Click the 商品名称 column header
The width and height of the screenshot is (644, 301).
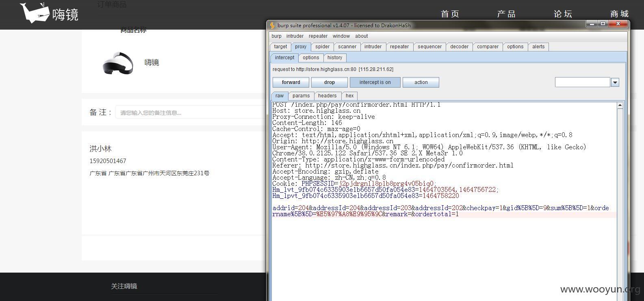pos(133,30)
